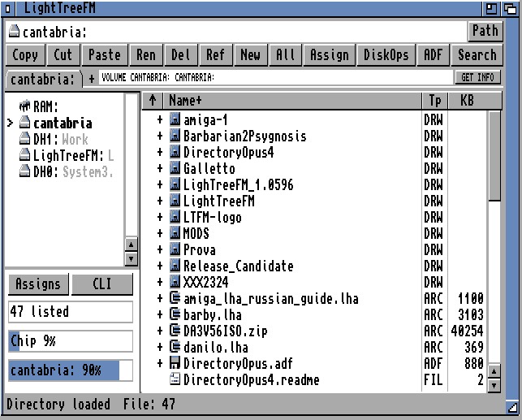
Task: Open the Assign button
Action: [x=330, y=55]
